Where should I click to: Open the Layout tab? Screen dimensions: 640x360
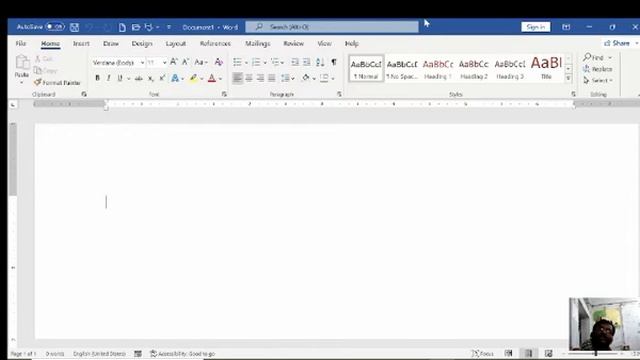click(176, 43)
